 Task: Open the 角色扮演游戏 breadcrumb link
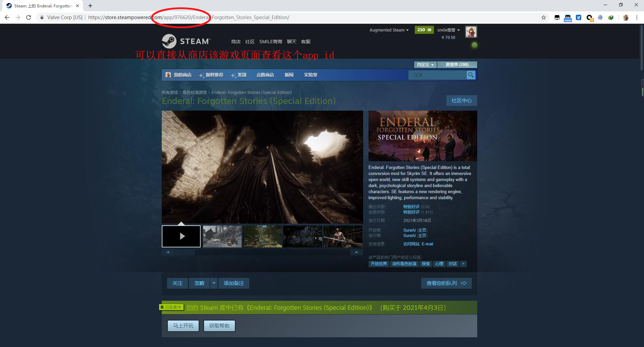tap(195, 93)
